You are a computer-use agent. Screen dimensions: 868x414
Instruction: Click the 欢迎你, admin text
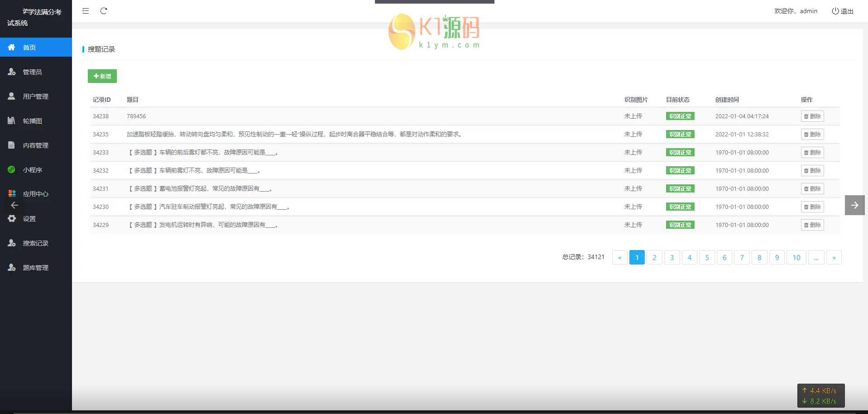[796, 11]
